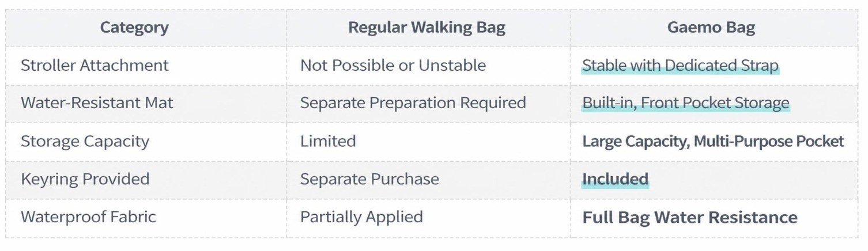This screenshot has width=868, height=251.
Task: Click the Gaemo Bag column header
Action: tap(711, 28)
